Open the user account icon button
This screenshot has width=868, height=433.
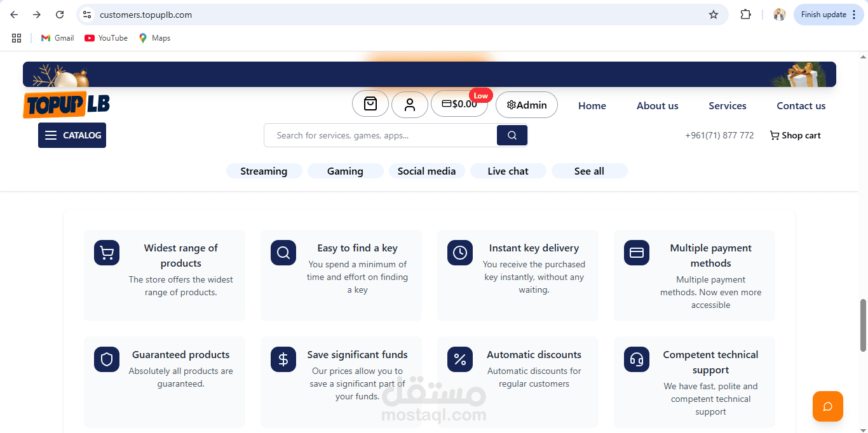410,104
